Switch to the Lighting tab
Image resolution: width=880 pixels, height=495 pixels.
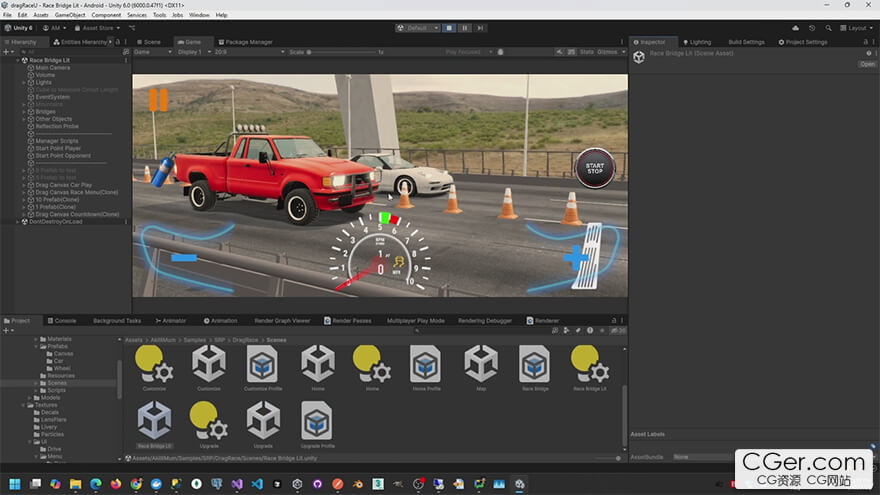(x=696, y=42)
